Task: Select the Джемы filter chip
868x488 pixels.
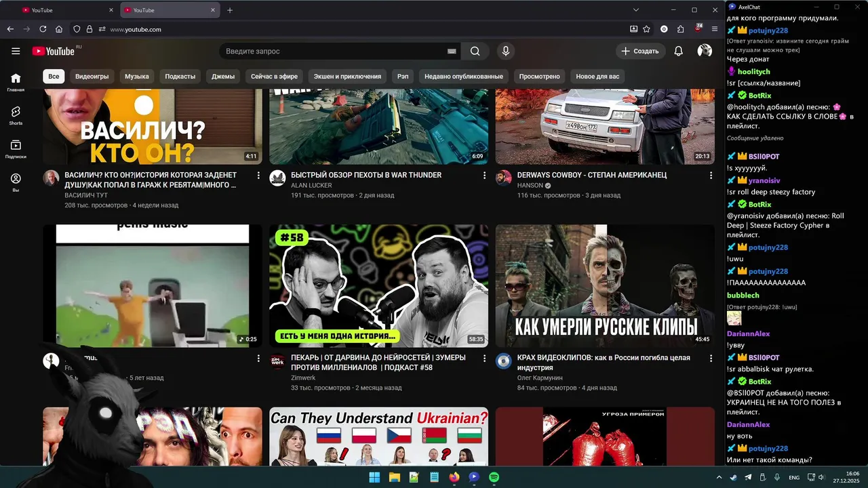Action: point(223,77)
